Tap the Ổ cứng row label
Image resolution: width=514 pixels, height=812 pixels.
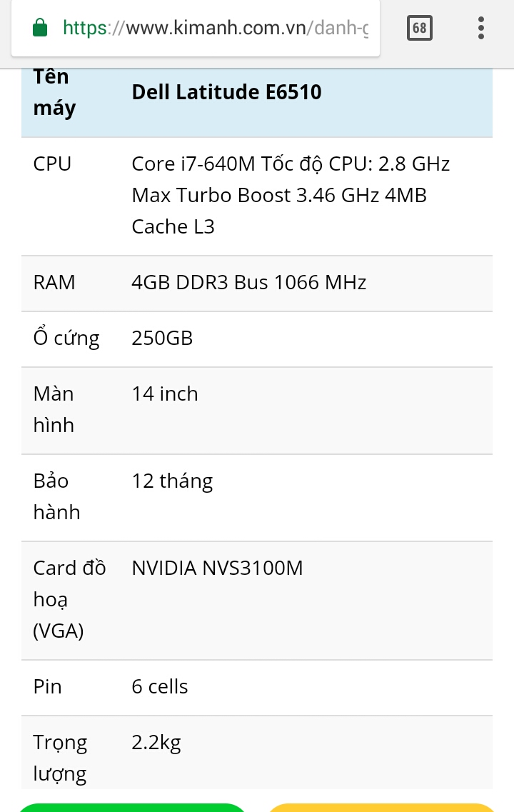(x=66, y=338)
